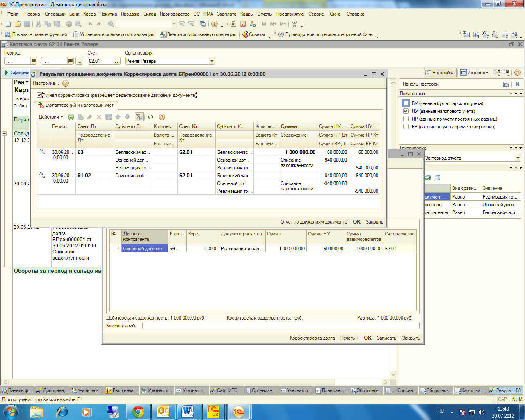Open the calendar icon in main toolbar
The width and height of the screenshot is (525, 420).
click(244, 24)
